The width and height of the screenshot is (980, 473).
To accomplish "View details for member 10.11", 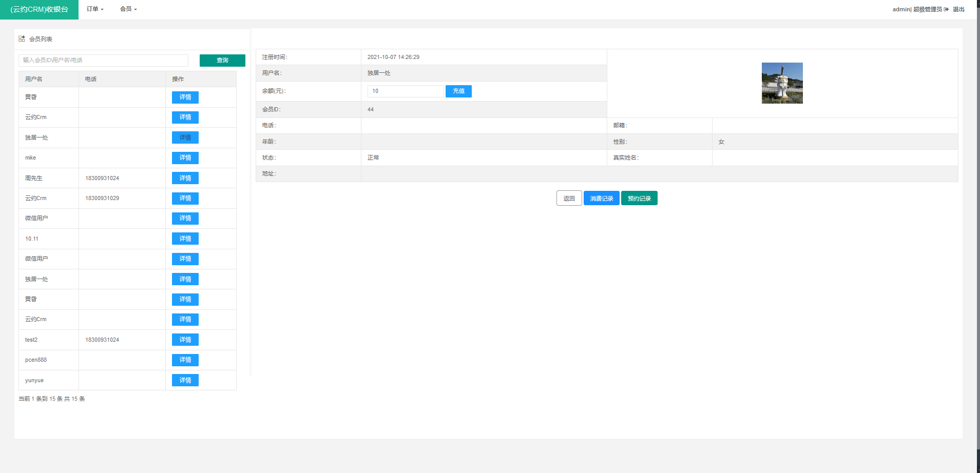I will [x=185, y=239].
